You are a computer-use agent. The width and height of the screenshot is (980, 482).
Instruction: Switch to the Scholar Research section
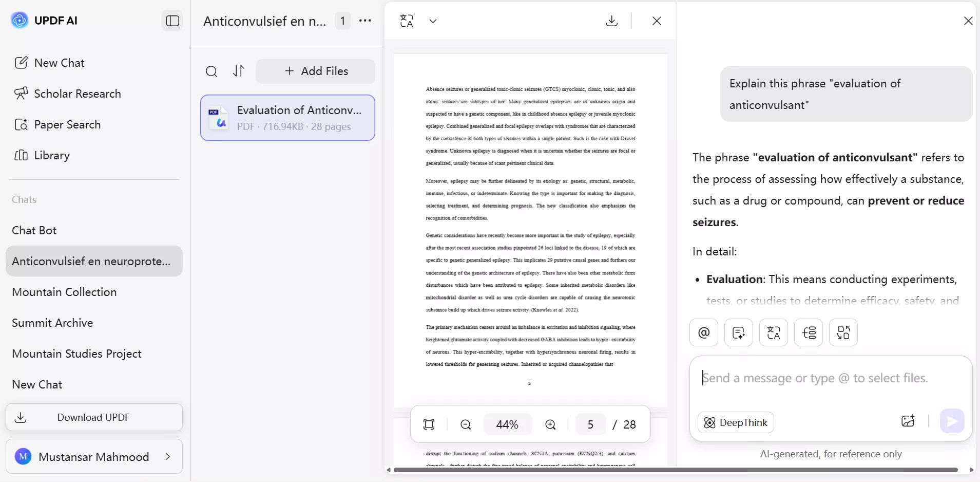[x=76, y=94]
